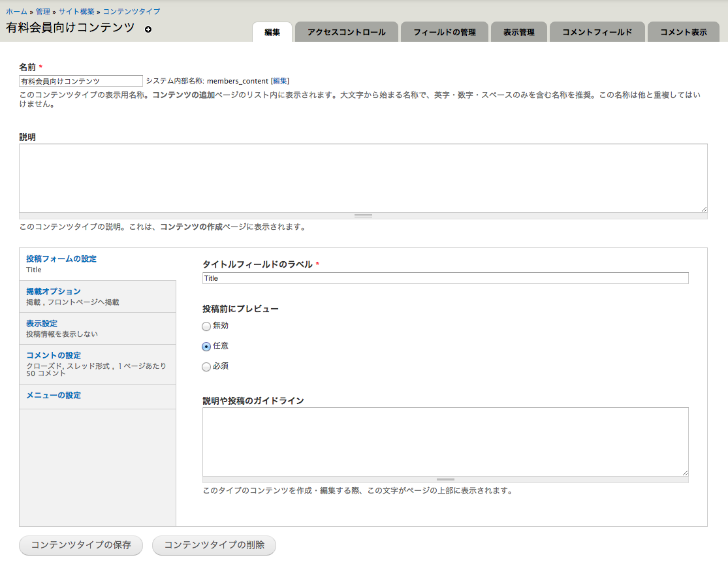Open the コメントフィールド tab
This screenshot has height=568, width=728.
pyautogui.click(x=597, y=31)
